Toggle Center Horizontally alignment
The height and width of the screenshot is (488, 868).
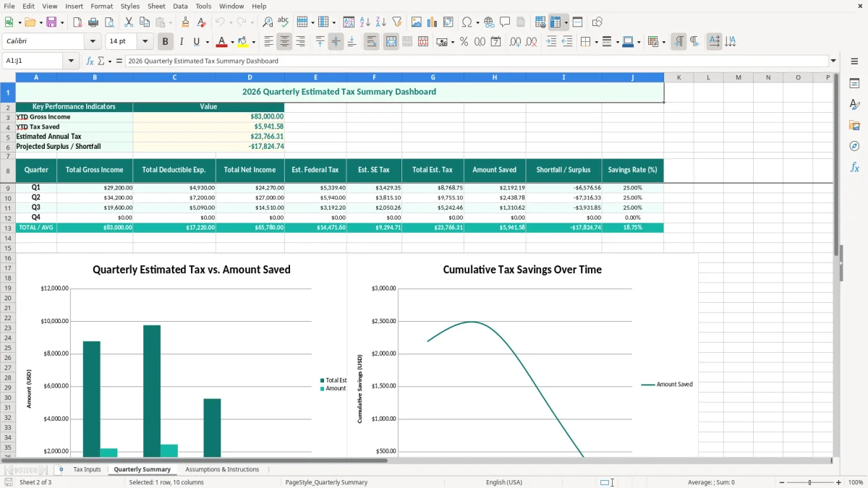point(284,42)
